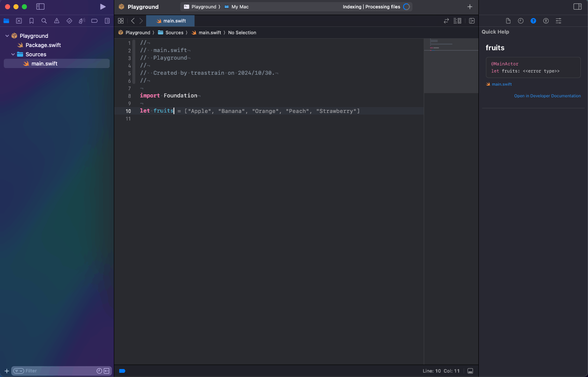
Task: Click the let fruits declaration box
Action: coord(533,68)
